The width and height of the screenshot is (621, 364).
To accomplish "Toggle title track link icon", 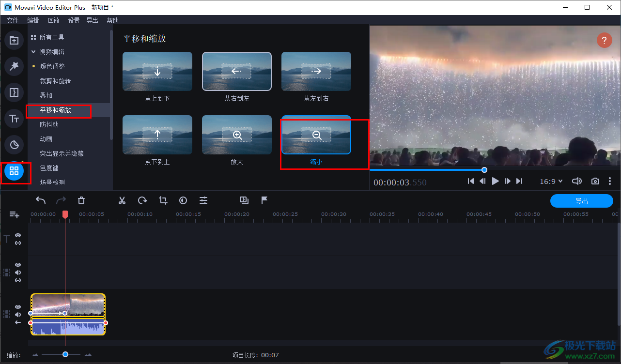I will tap(18, 243).
